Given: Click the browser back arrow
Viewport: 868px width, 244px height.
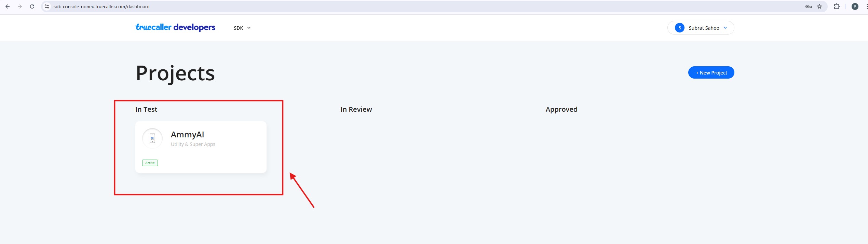Looking at the screenshot, I should point(8,6).
